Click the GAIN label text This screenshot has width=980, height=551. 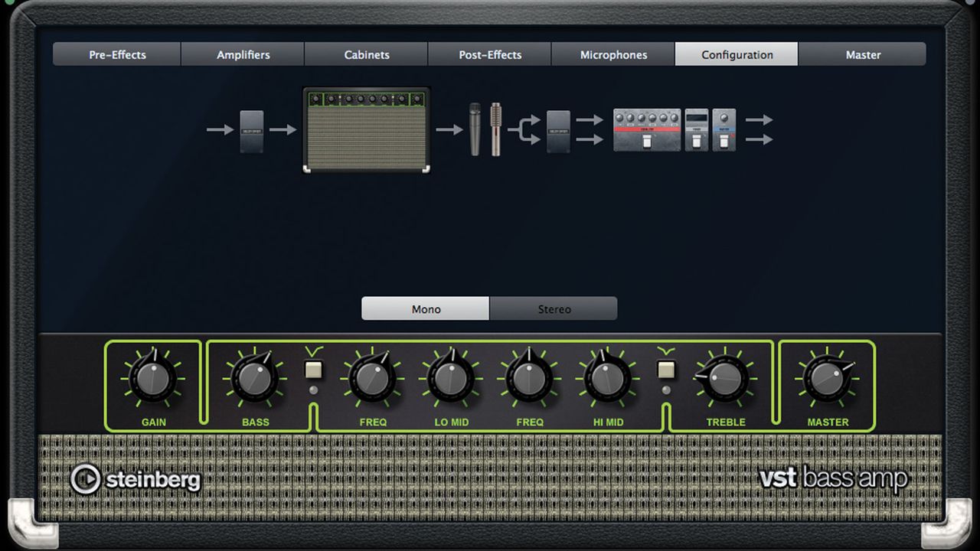[153, 422]
